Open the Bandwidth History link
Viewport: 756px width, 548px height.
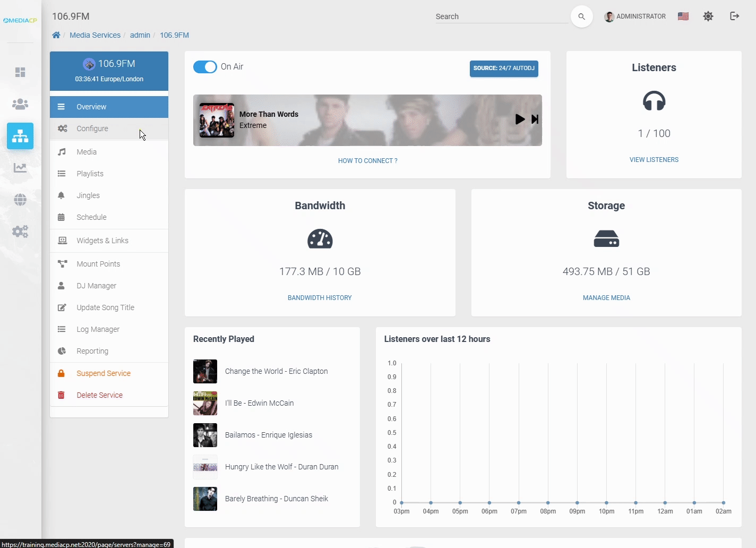[x=319, y=297]
